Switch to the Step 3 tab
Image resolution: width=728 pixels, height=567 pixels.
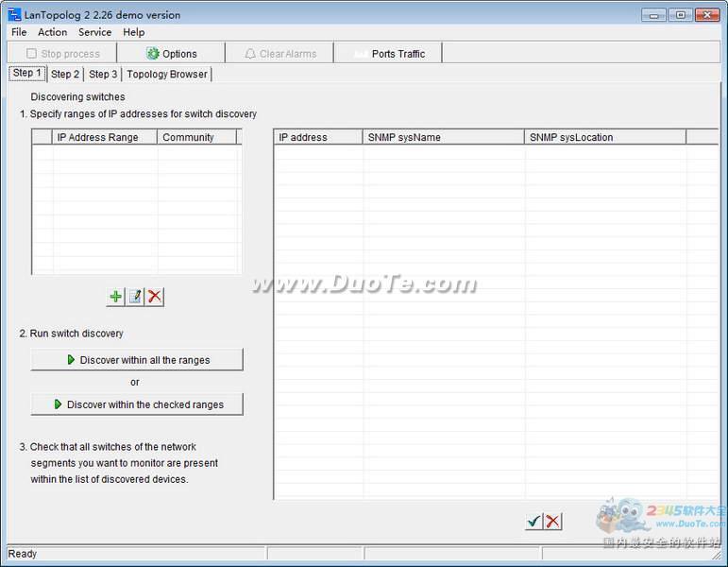[x=103, y=74]
